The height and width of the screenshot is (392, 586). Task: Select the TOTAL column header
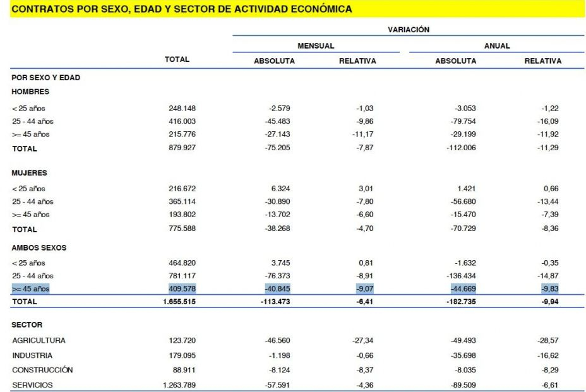(179, 59)
